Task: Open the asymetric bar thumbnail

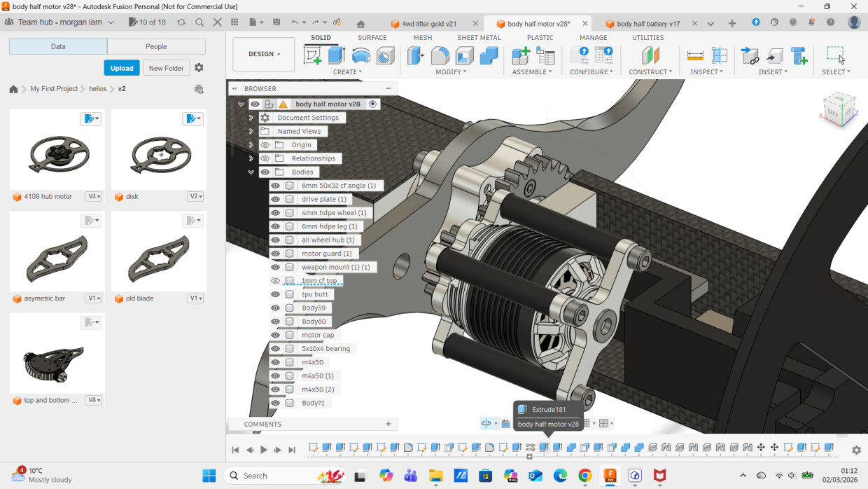Action: pos(57,252)
